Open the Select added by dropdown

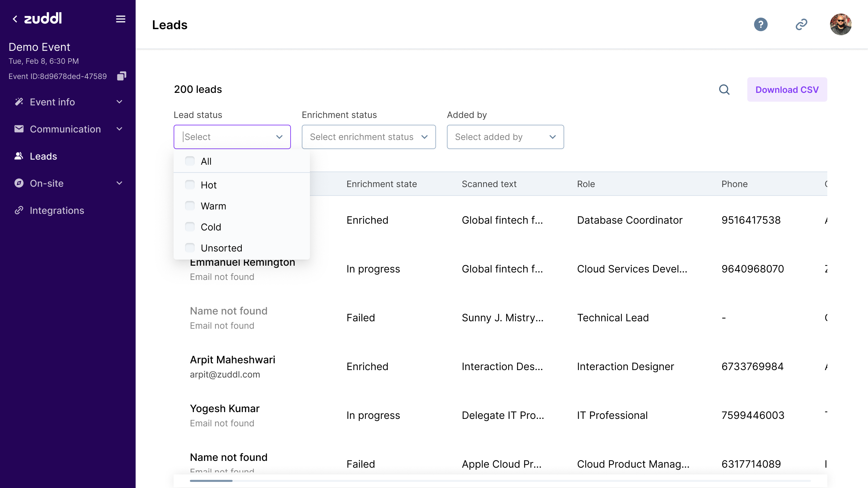[x=505, y=137]
